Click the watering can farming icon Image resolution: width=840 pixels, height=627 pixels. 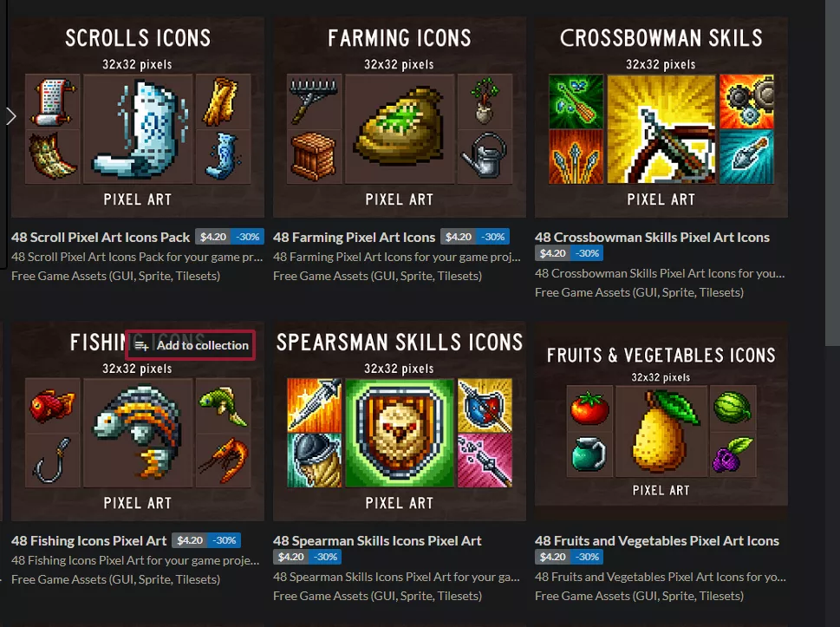[485, 156]
